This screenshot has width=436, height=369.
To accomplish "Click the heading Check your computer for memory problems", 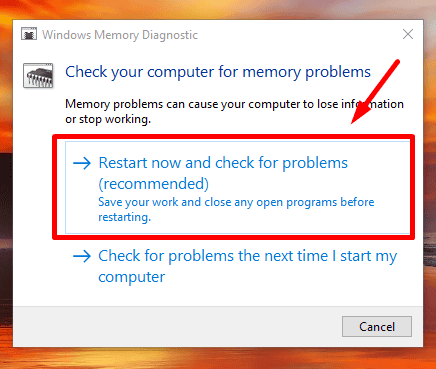I will coord(218,72).
